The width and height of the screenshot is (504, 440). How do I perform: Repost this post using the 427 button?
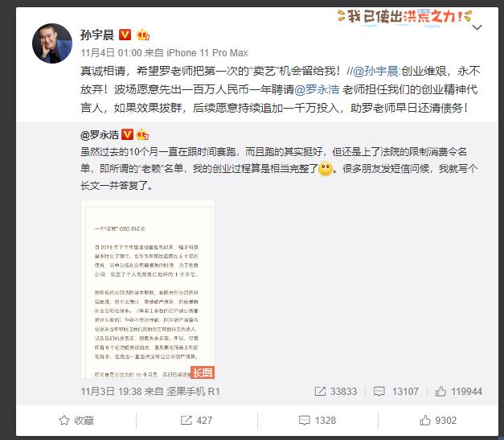click(196, 421)
